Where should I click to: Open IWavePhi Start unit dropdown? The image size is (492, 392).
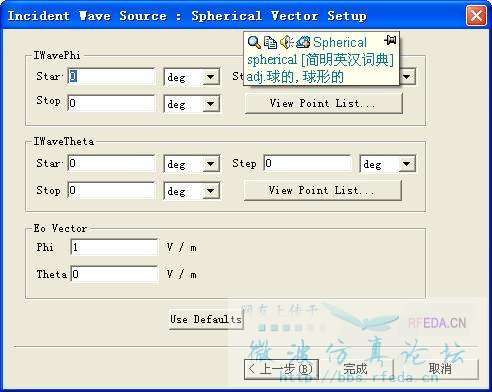(x=210, y=77)
